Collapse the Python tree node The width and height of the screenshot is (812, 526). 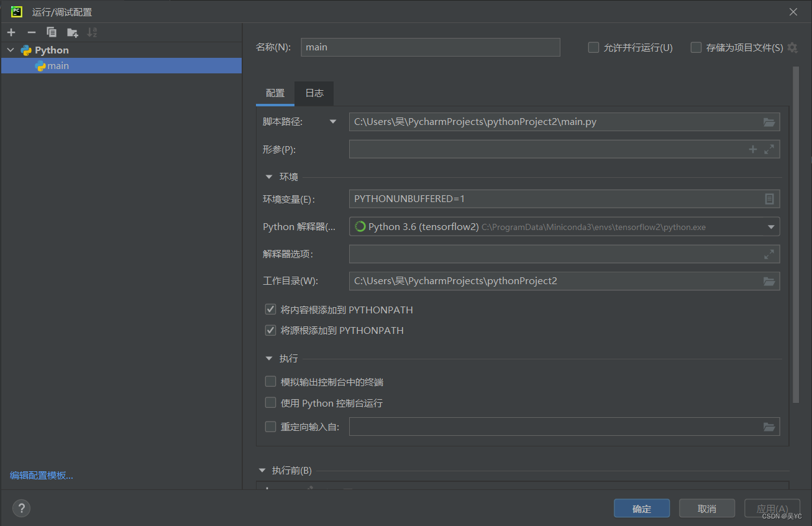11,50
